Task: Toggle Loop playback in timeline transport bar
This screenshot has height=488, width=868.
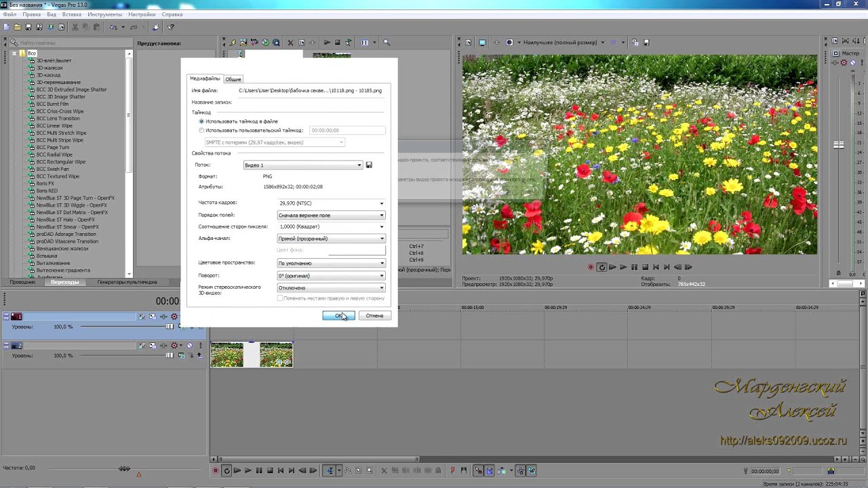Action: click(227, 470)
